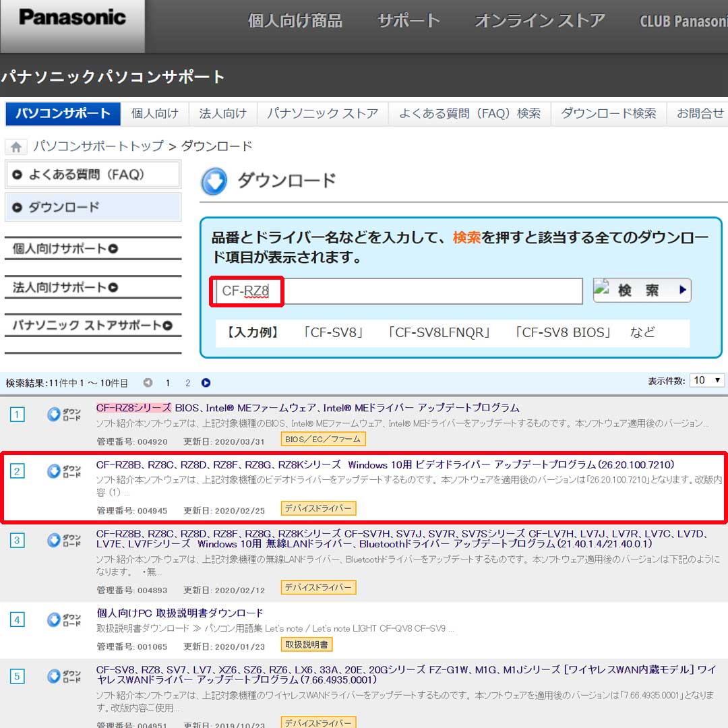
Task: Open ワイヤレスWANドライバー update program link
Action: [406, 675]
